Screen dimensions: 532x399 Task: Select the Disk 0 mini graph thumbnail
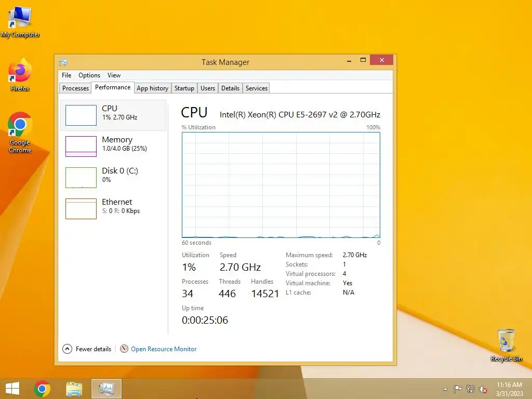(x=81, y=178)
